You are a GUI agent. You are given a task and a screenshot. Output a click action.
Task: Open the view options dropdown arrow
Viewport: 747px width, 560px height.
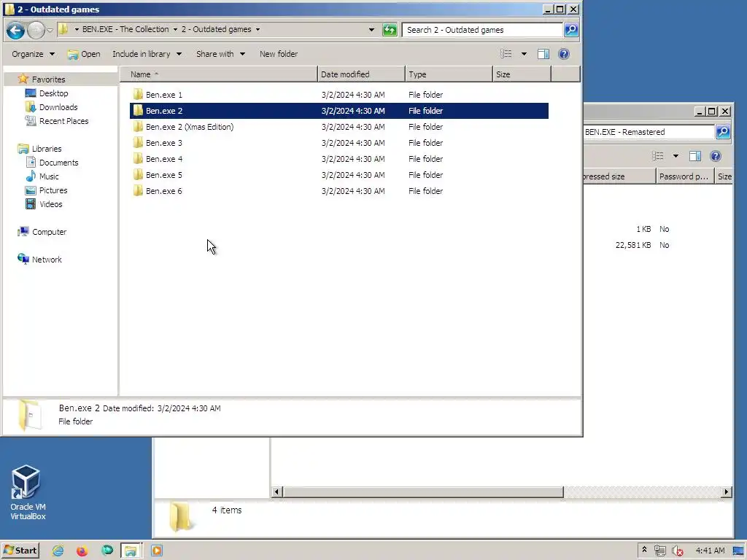[x=524, y=54]
